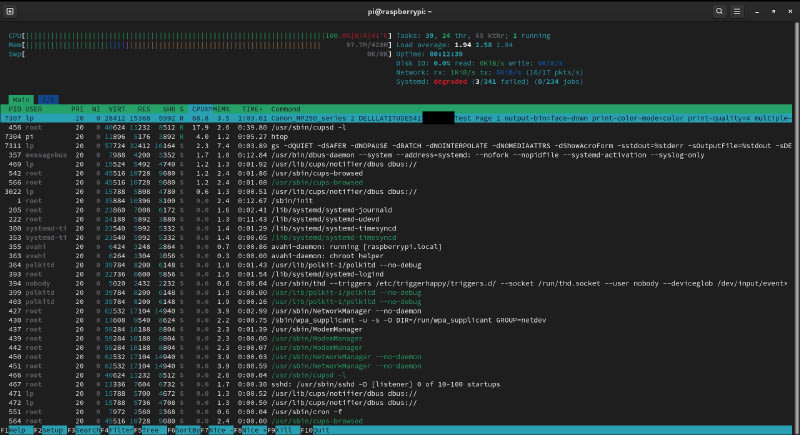
Task: Switch to the I/O tab
Action: click(48, 100)
